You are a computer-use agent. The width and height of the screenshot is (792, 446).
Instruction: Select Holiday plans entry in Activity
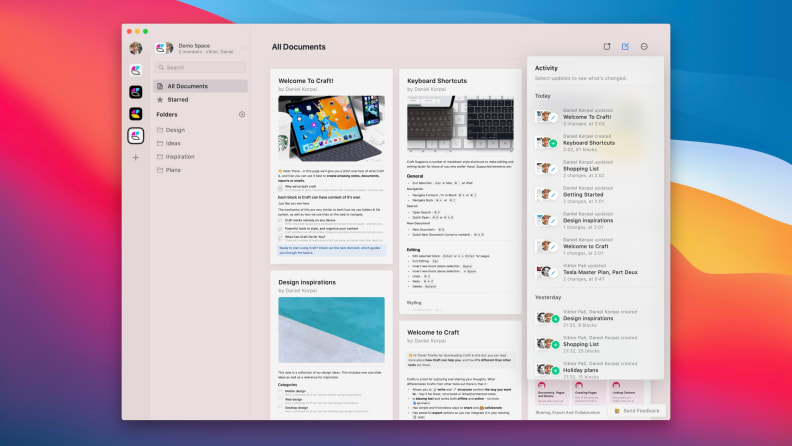click(594, 370)
